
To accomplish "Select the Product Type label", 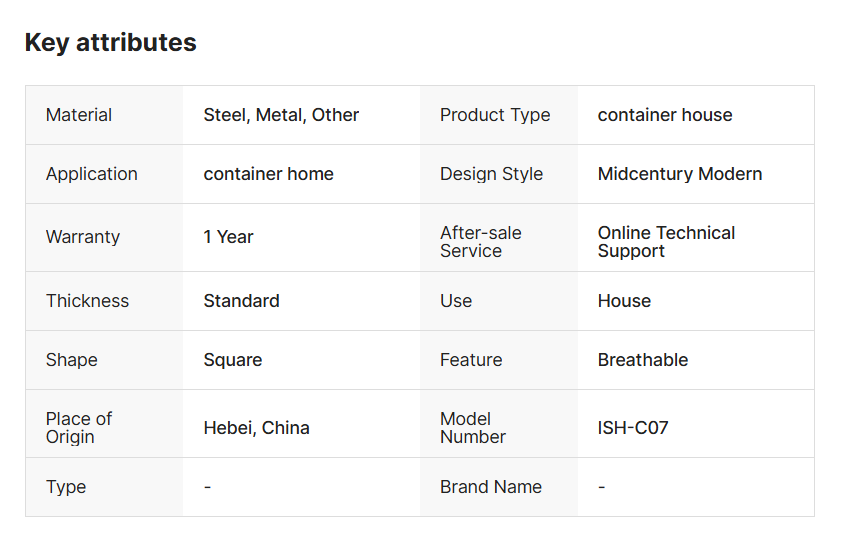I will [x=495, y=115].
